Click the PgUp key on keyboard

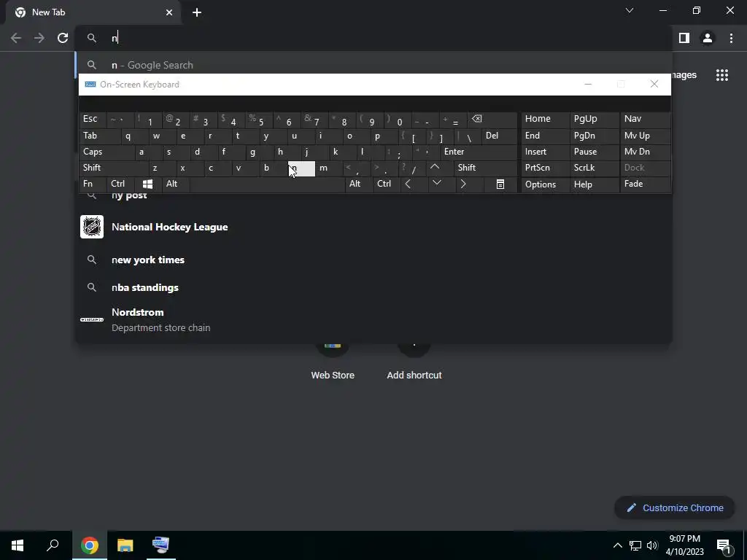[595, 120]
